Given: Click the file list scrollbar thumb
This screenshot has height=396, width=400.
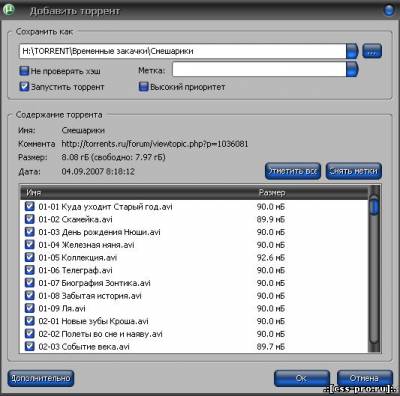Looking at the screenshot, I should [x=374, y=206].
